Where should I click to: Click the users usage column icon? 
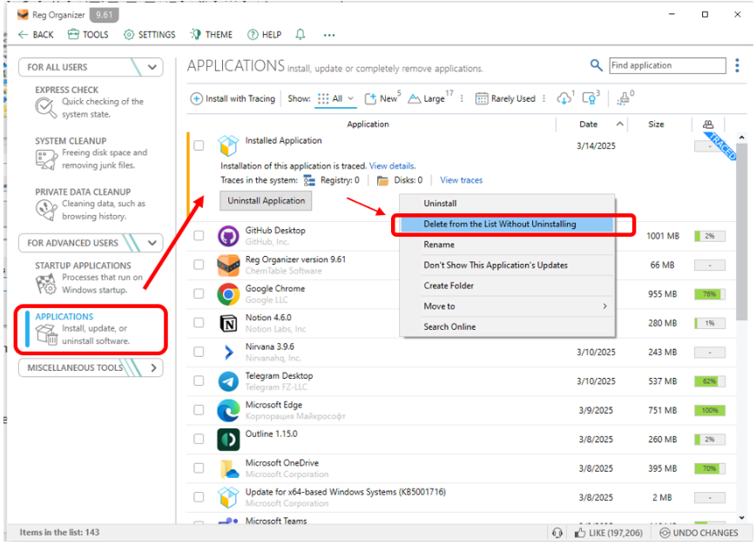pos(707,124)
